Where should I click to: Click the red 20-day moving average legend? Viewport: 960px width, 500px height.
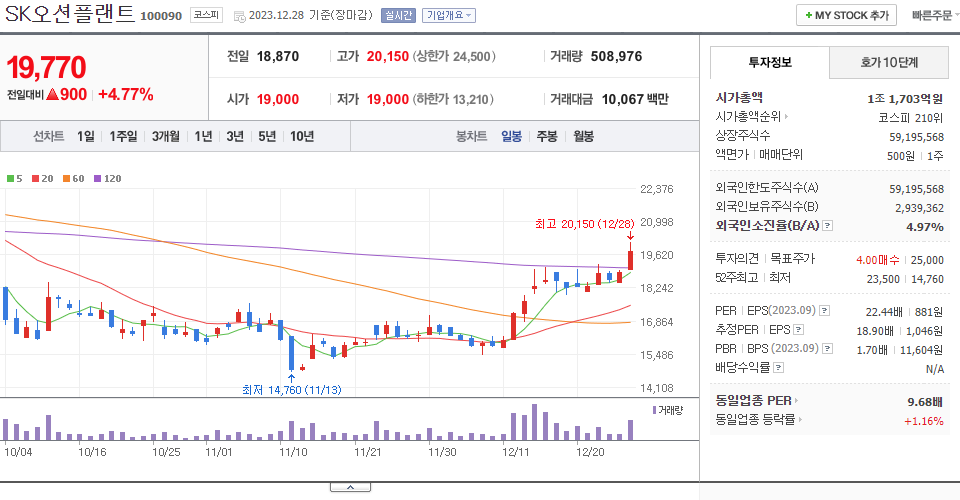42,178
